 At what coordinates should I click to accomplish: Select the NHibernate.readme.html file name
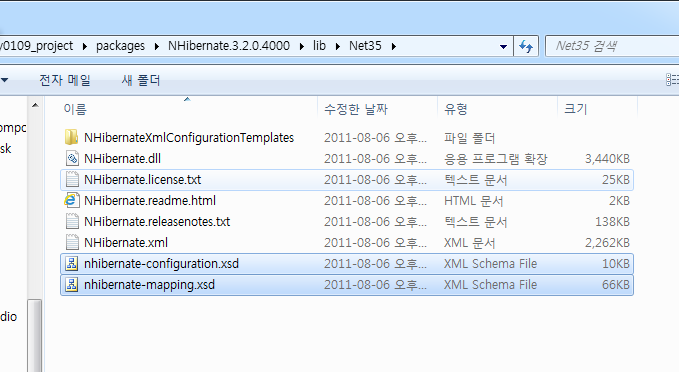pyautogui.click(x=150, y=201)
